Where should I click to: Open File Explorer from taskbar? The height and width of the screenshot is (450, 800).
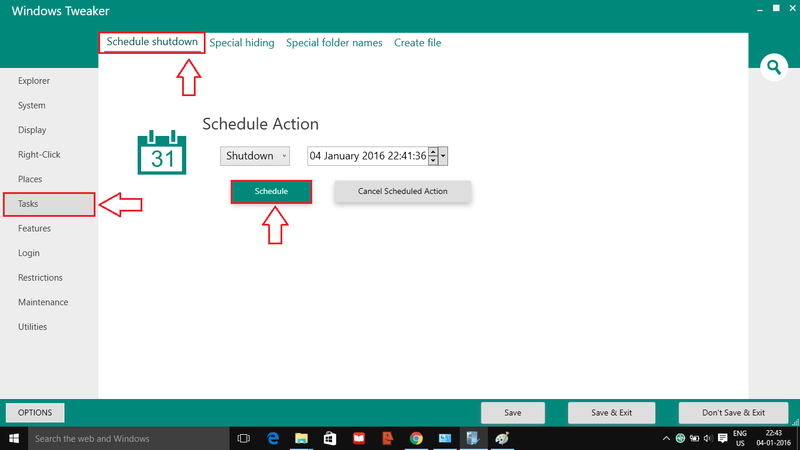click(x=302, y=438)
